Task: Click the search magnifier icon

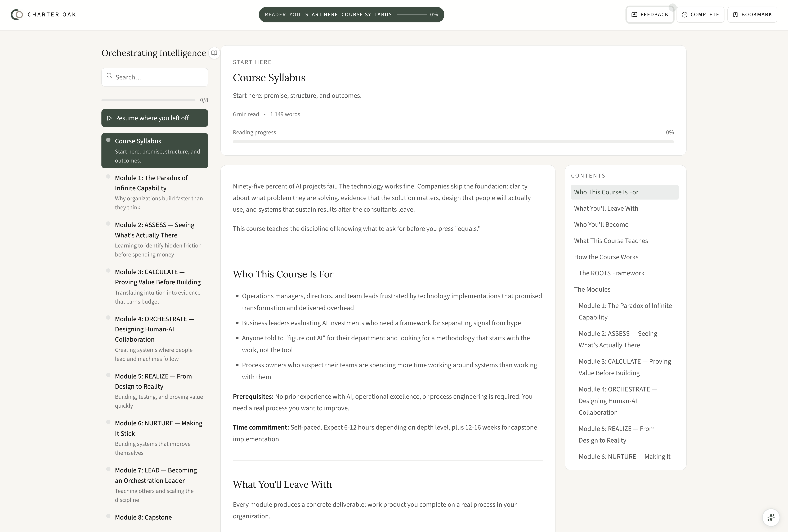Action: 109,76
